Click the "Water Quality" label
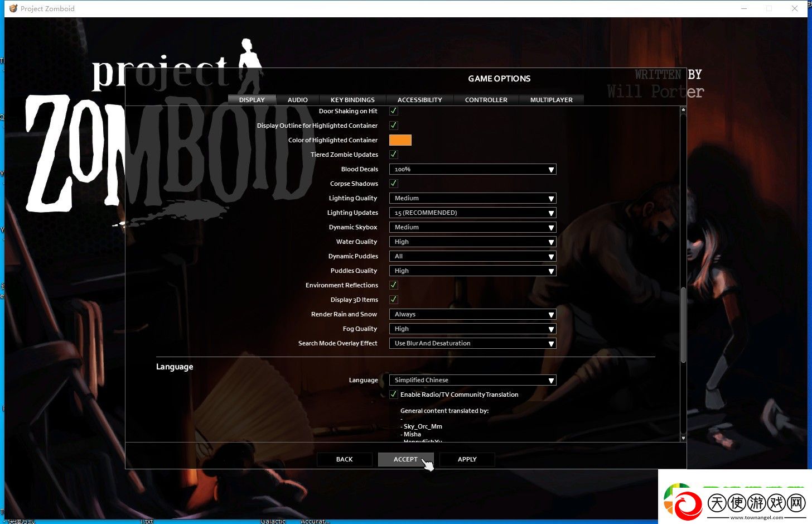Screen dimensions: 812x524 [x=357, y=242]
